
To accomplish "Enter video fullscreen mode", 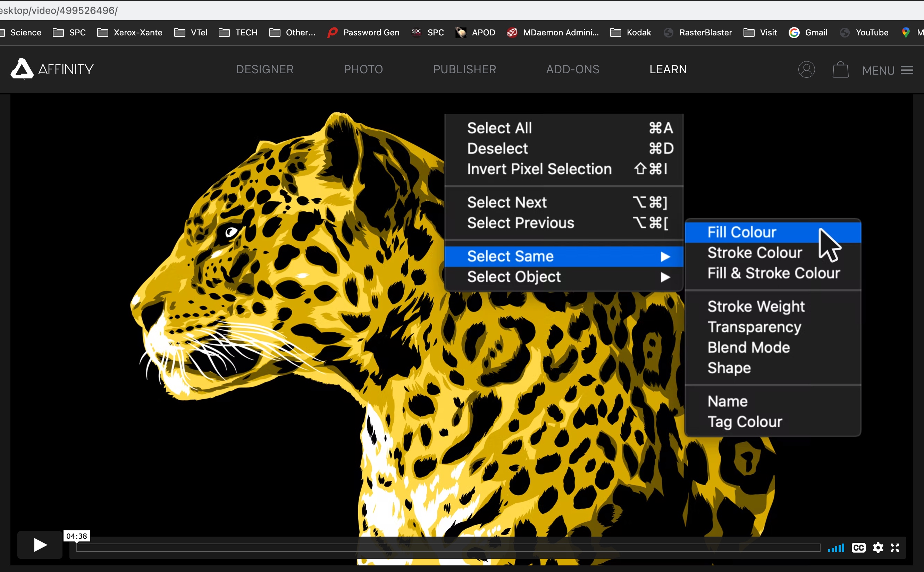I will pos(895,548).
